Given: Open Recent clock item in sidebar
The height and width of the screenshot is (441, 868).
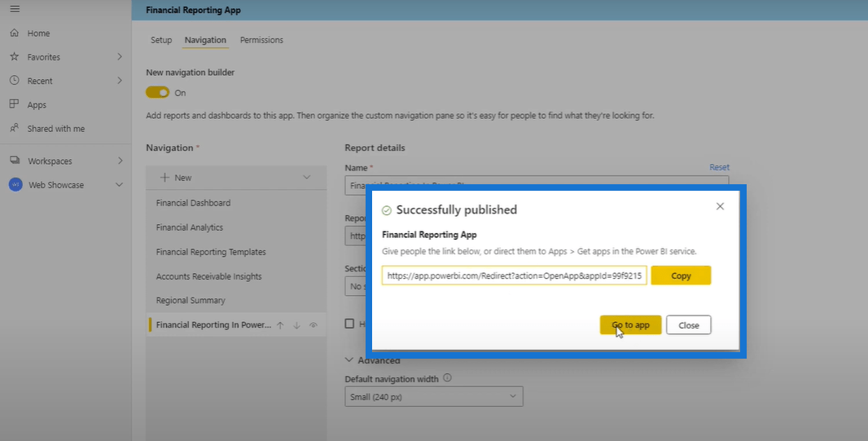Looking at the screenshot, I should tap(15, 81).
